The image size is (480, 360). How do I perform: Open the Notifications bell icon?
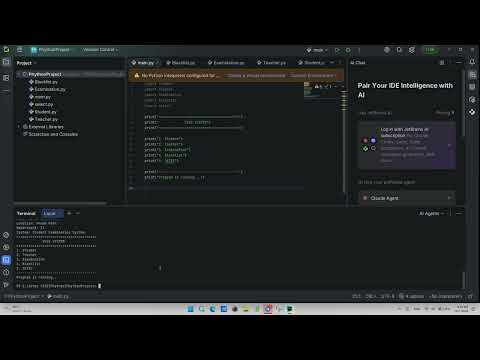(x=472, y=62)
